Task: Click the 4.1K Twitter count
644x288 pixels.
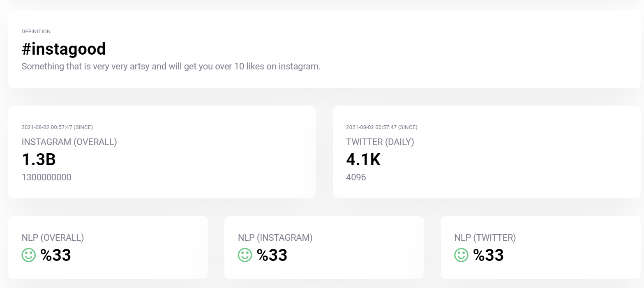Action: coord(363,160)
